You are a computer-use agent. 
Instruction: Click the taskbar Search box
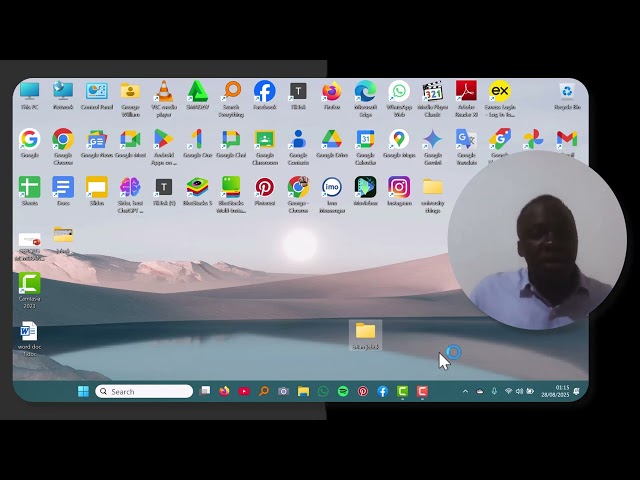[144, 391]
